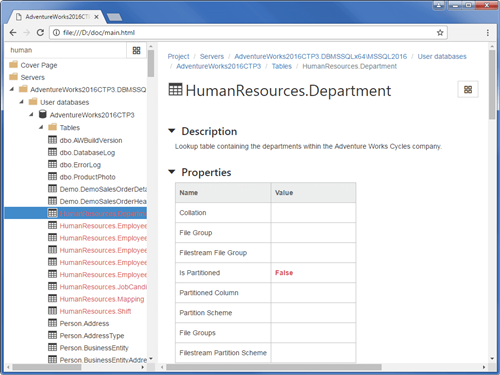Image resolution: width=500 pixels, height=375 pixels.
Task: Click the grid icon next to the page title
Action: [468, 89]
